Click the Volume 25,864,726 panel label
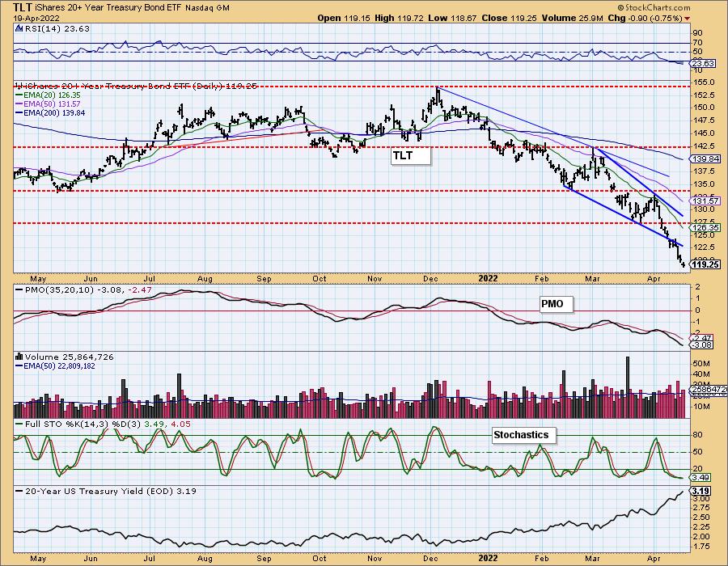This screenshot has height=566, width=728. (x=70, y=357)
